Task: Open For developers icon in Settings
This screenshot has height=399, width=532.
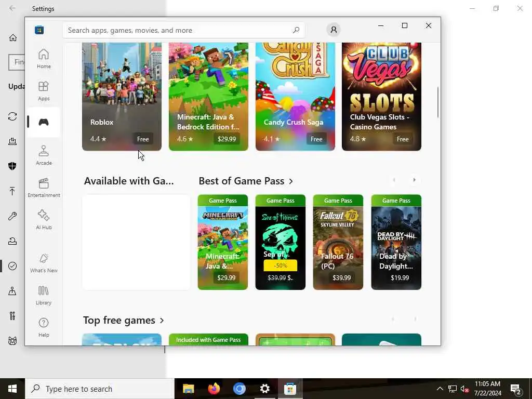Action: [x=12, y=316]
